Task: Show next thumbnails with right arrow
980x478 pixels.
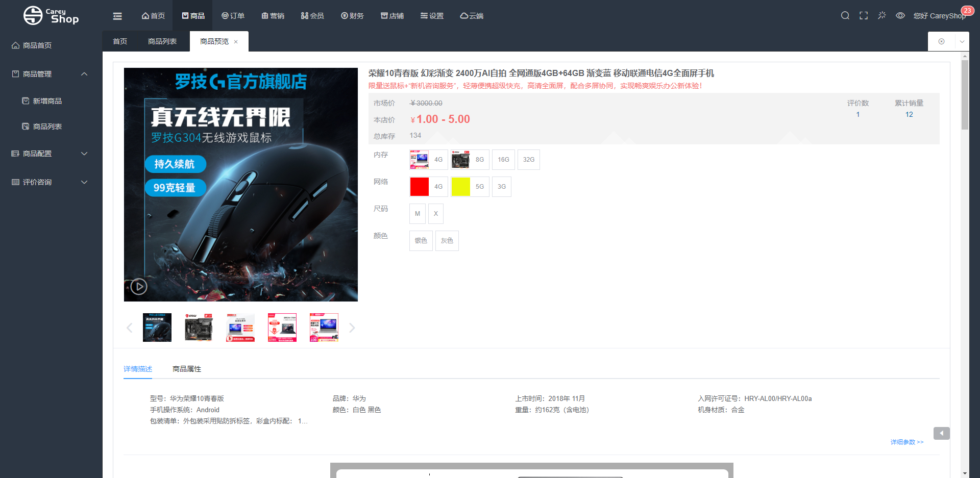Action: point(352,328)
